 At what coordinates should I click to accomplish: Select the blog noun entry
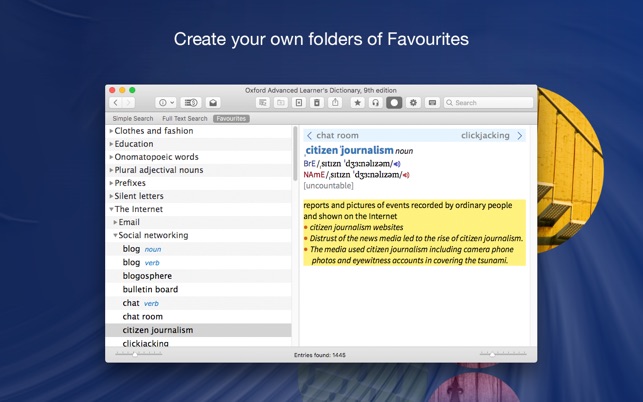tap(198, 249)
